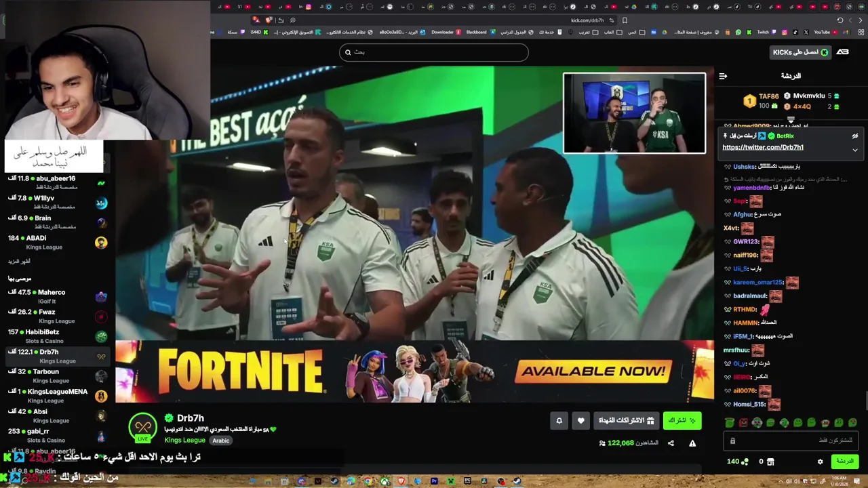Expand the gift leaderboard handle
The image size is (868, 488).
click(791, 119)
